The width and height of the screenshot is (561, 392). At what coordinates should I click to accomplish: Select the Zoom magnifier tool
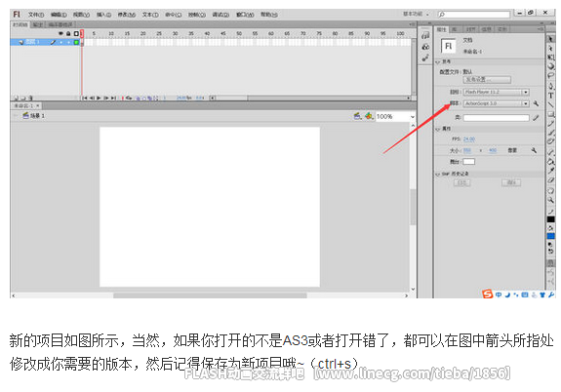click(550, 200)
